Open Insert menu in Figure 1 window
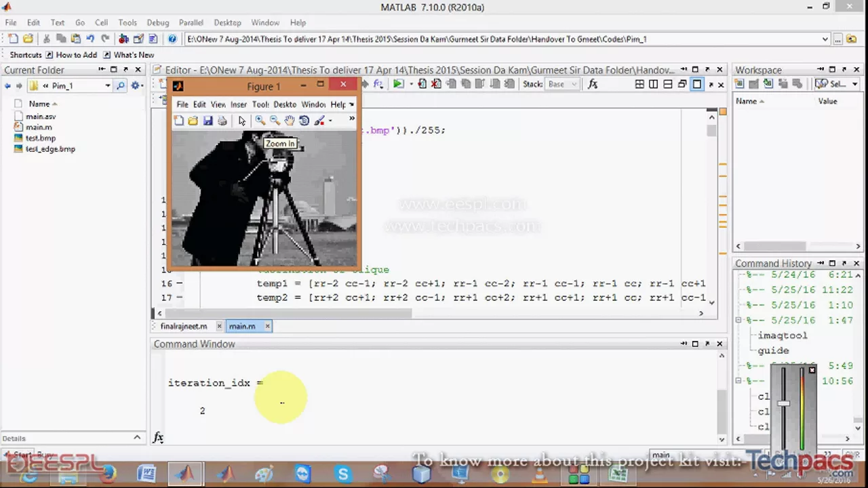The image size is (868, 488). coord(238,104)
